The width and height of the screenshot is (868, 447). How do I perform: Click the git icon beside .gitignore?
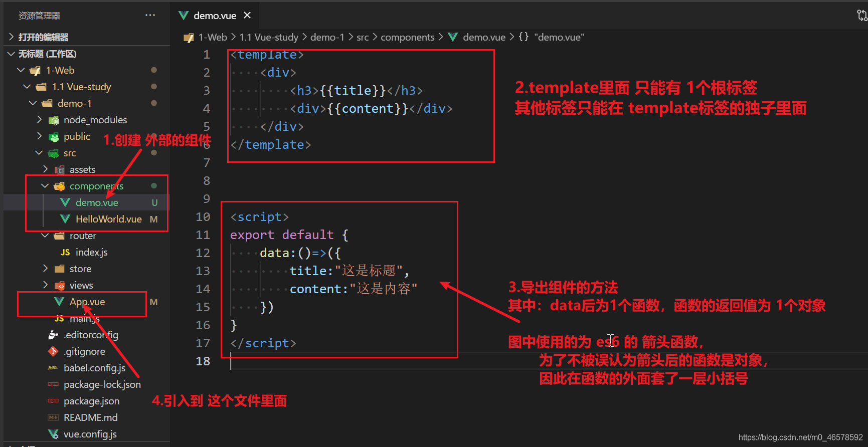click(x=53, y=351)
